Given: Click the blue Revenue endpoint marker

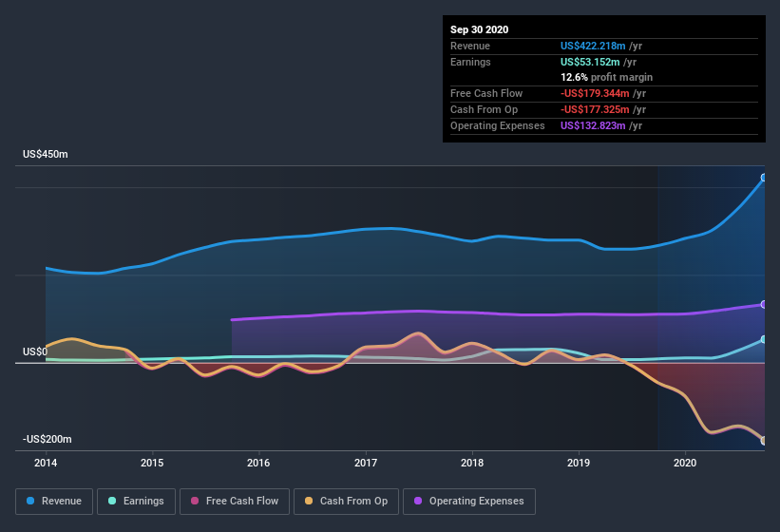Looking at the screenshot, I should coord(764,178).
